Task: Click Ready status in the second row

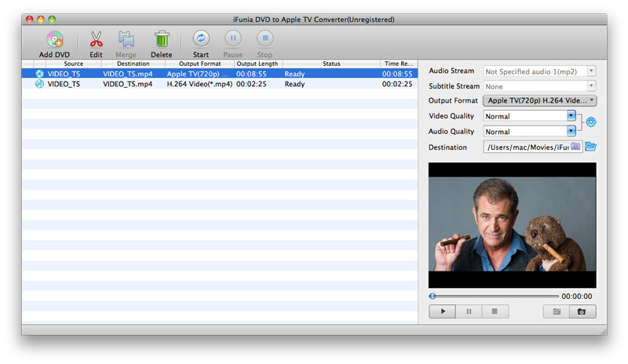Action: (295, 84)
